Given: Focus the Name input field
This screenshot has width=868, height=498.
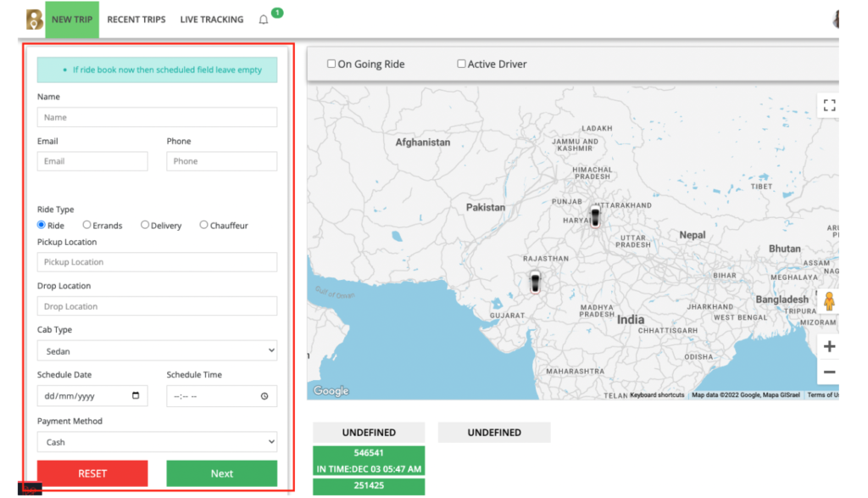Looking at the screenshot, I should tap(157, 117).
